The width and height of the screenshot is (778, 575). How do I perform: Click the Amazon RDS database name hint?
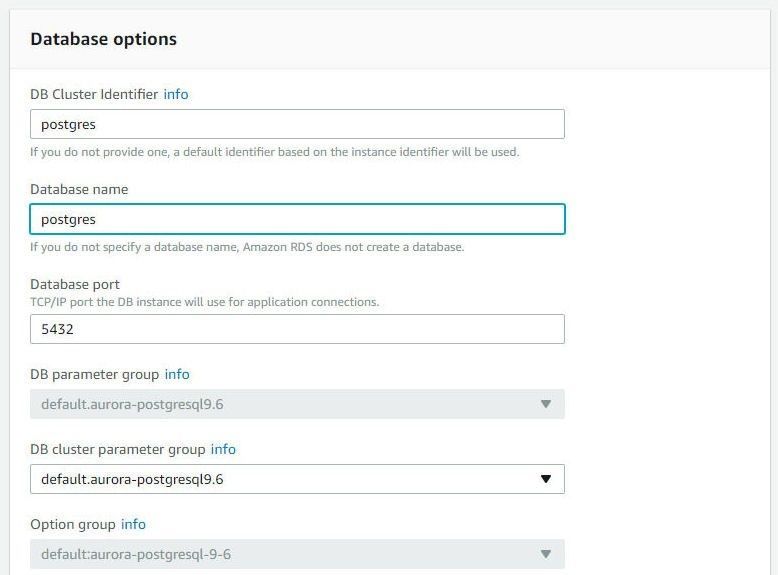247,247
